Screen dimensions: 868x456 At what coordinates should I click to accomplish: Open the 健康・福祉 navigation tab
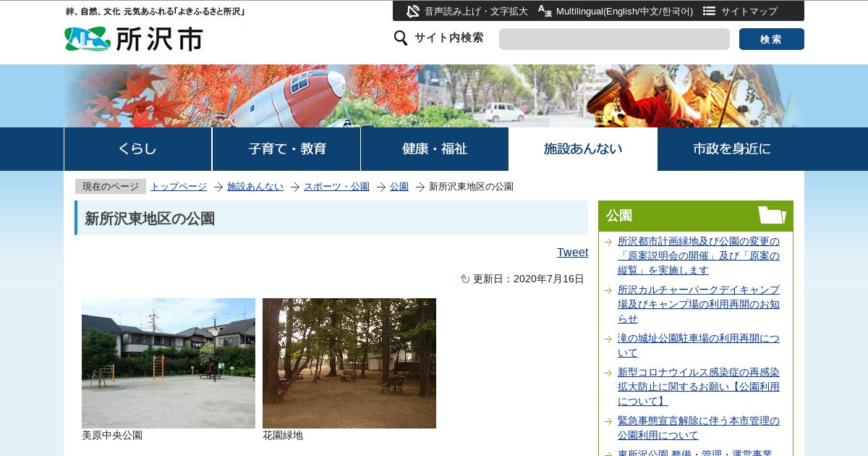click(435, 149)
